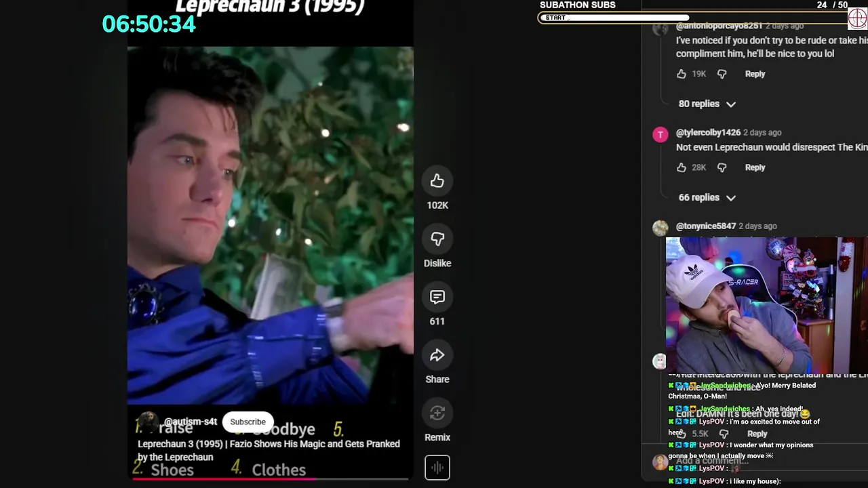Click the 06:50:34 stream timer

point(149,24)
